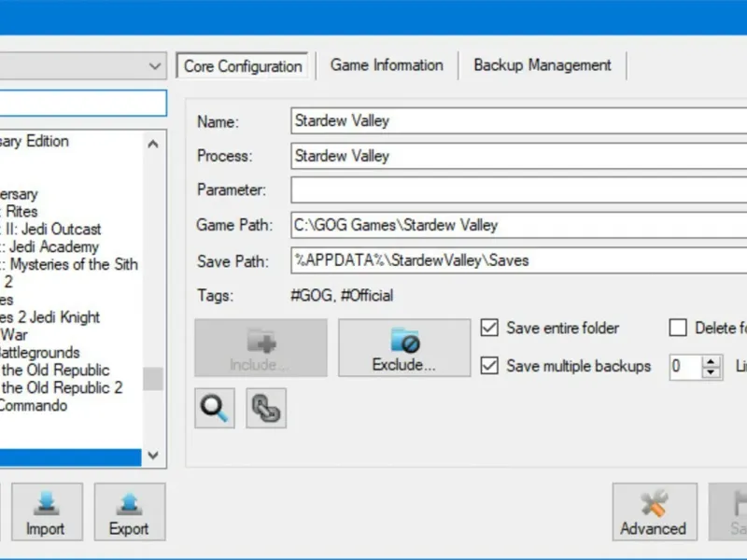Click the Game Path field

pyautogui.click(x=519, y=225)
